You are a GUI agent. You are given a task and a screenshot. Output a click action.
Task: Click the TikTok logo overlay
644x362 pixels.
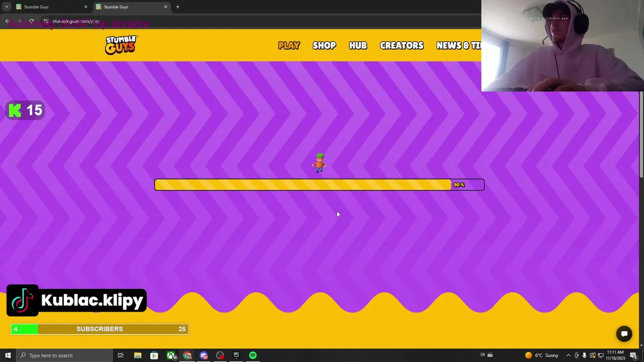tap(23, 300)
